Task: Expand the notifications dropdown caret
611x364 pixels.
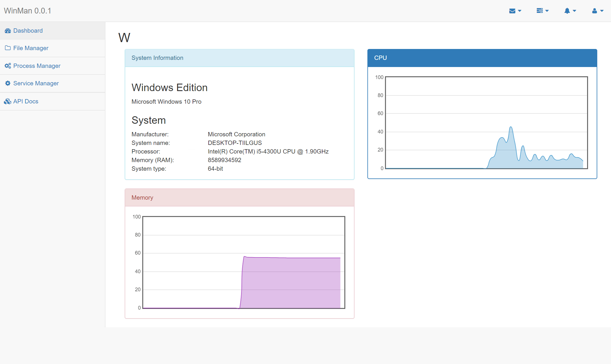Action: click(x=574, y=11)
